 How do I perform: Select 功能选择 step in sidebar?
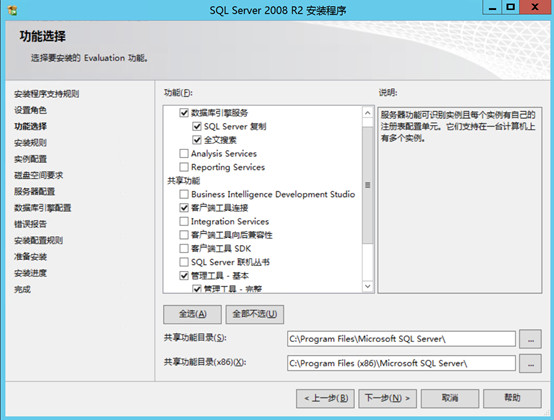pyautogui.click(x=30, y=126)
